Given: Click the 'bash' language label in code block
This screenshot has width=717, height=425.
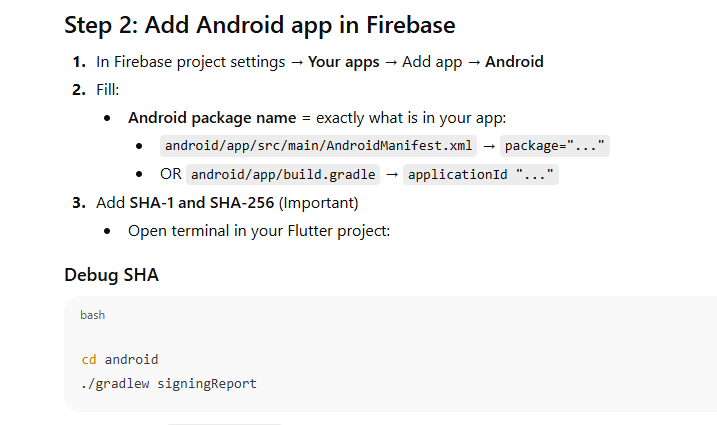Looking at the screenshot, I should click(x=92, y=315).
